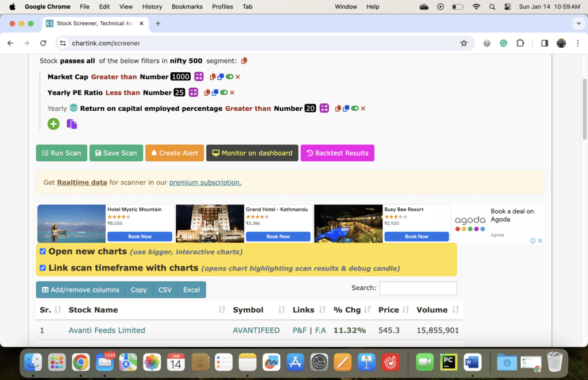The height and width of the screenshot is (380, 588).
Task: Create an alert for this scan
Action: coord(175,153)
